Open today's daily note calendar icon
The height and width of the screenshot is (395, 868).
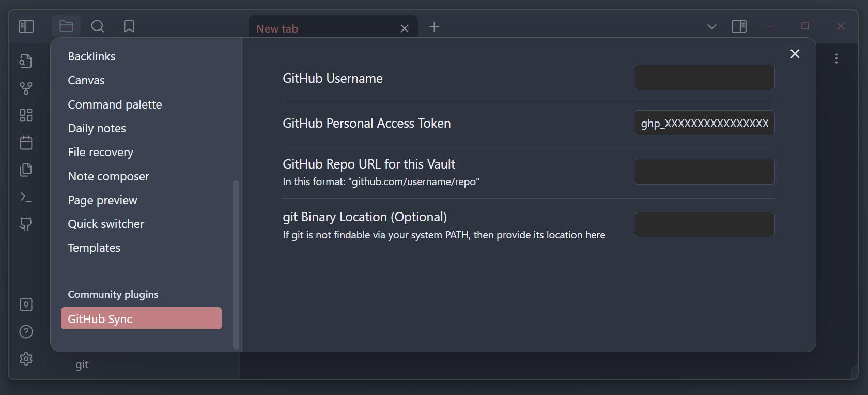[x=26, y=143]
